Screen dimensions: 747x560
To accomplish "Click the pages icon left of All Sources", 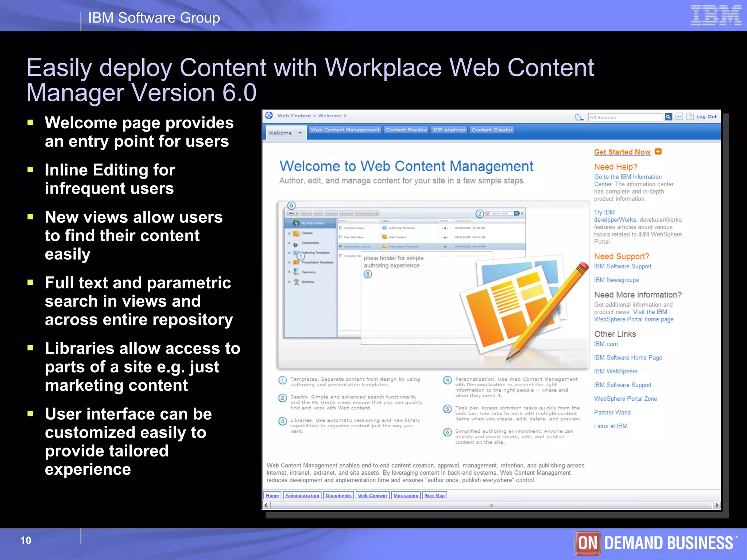I will coord(578,117).
